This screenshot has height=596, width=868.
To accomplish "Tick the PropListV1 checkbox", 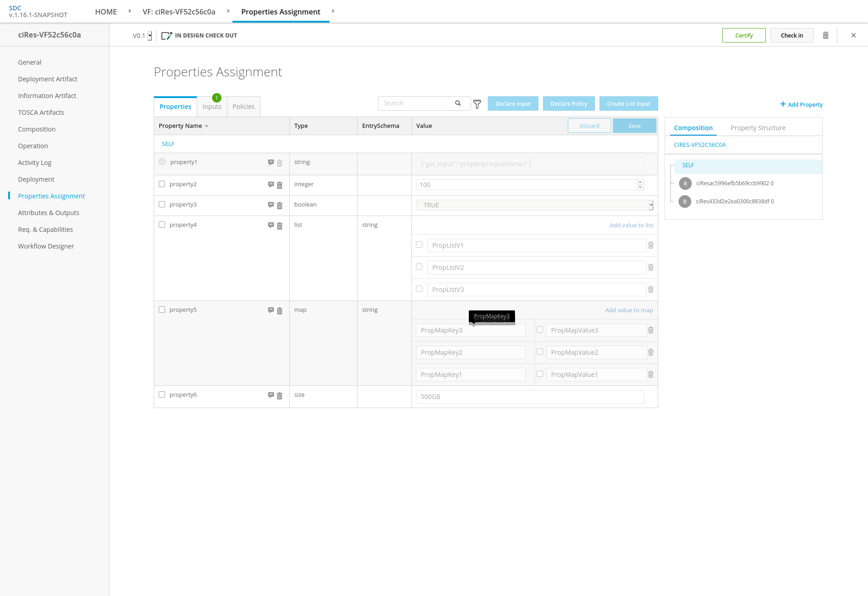I will [419, 244].
